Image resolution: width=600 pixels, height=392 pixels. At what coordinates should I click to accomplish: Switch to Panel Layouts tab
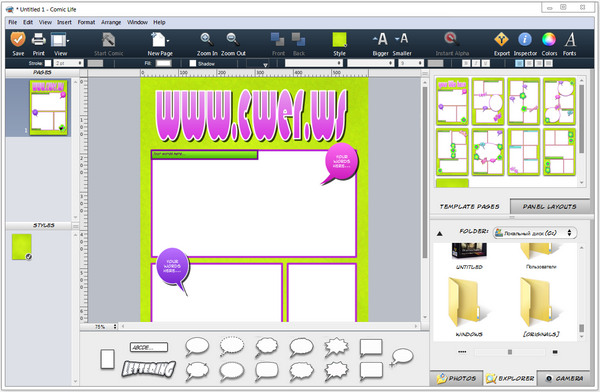tap(549, 207)
